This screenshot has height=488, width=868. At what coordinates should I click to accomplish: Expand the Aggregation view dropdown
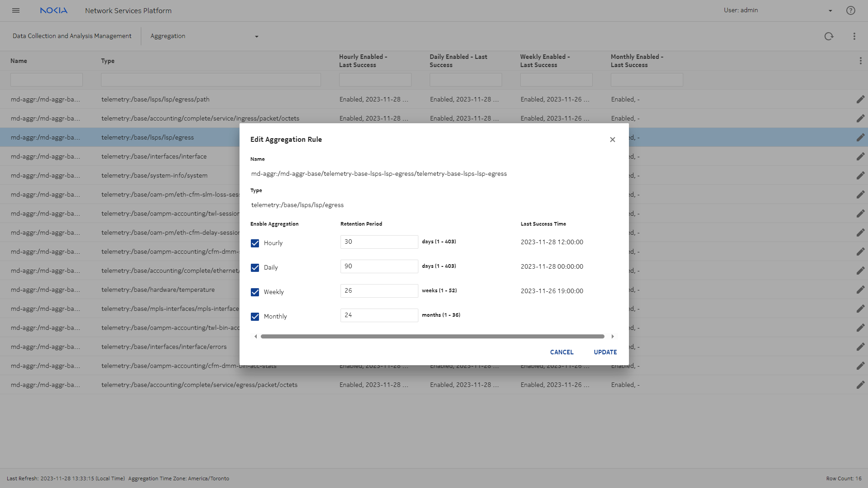[x=256, y=36]
